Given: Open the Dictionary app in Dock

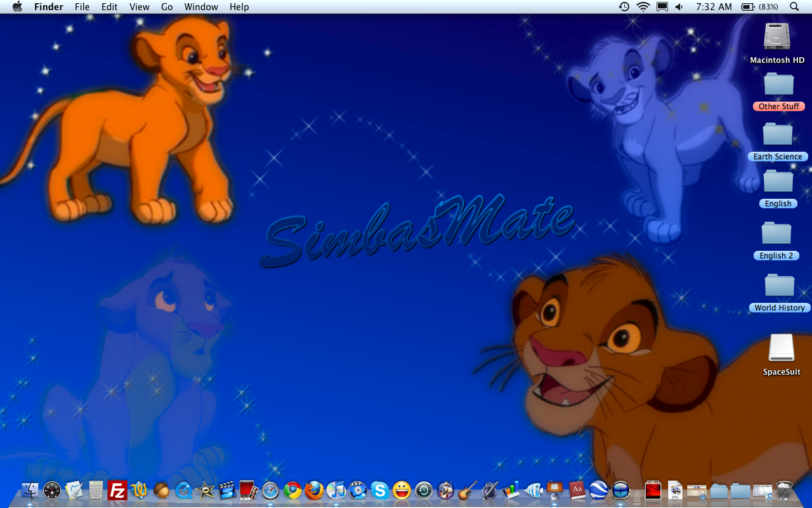Looking at the screenshot, I should click(x=577, y=490).
